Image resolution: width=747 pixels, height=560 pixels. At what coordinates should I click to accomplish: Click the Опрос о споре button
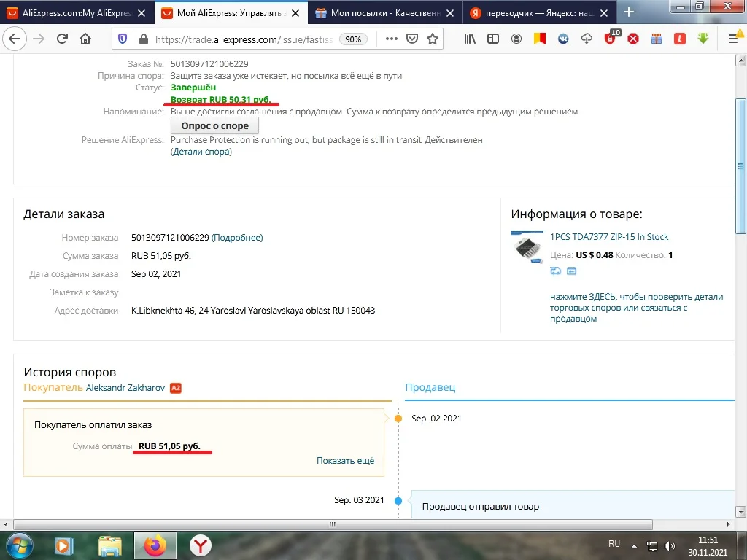tap(215, 125)
